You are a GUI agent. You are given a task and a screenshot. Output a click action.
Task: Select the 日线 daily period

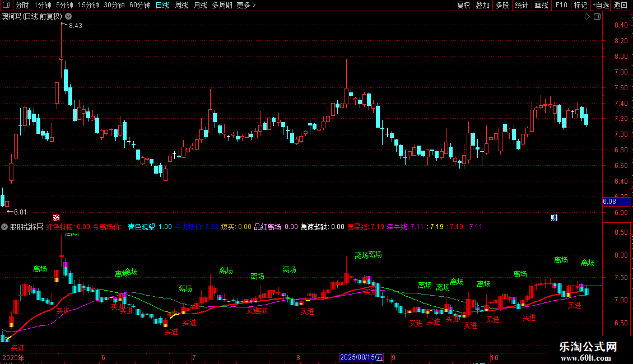click(162, 5)
